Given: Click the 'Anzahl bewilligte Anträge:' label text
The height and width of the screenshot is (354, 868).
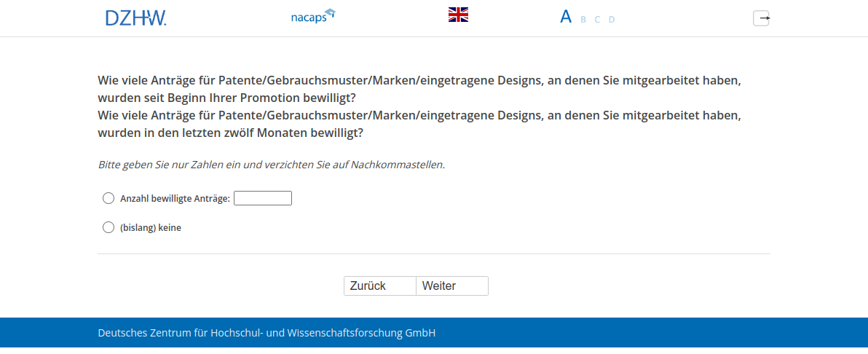Looking at the screenshot, I should (175, 199).
